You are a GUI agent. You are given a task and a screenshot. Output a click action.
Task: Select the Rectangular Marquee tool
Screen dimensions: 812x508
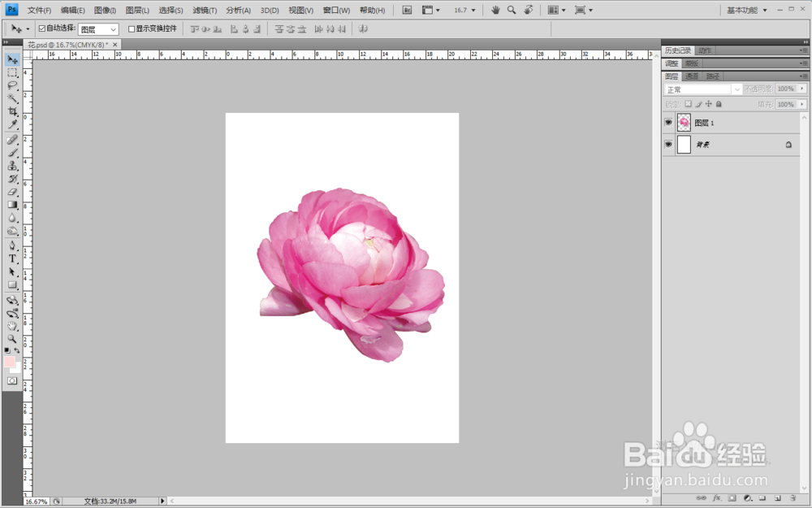(x=12, y=73)
